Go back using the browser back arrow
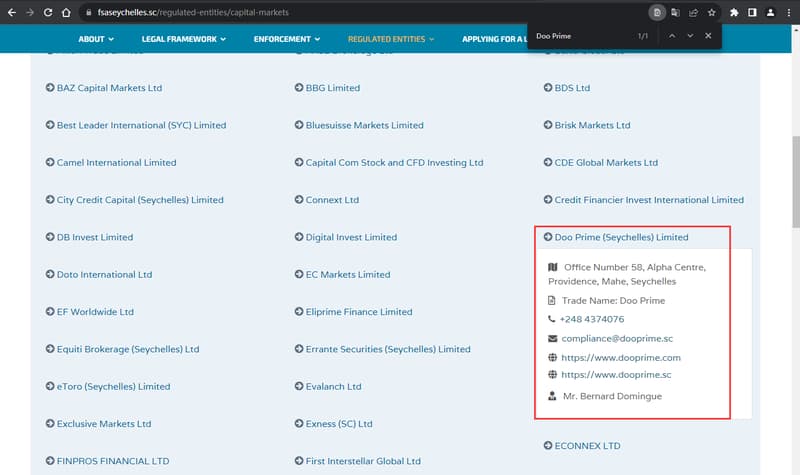Viewport: 800px width, 475px height. pos(9,12)
